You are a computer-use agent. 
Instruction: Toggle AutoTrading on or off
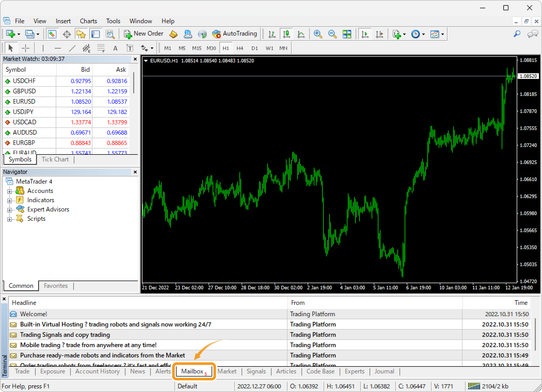(x=234, y=34)
